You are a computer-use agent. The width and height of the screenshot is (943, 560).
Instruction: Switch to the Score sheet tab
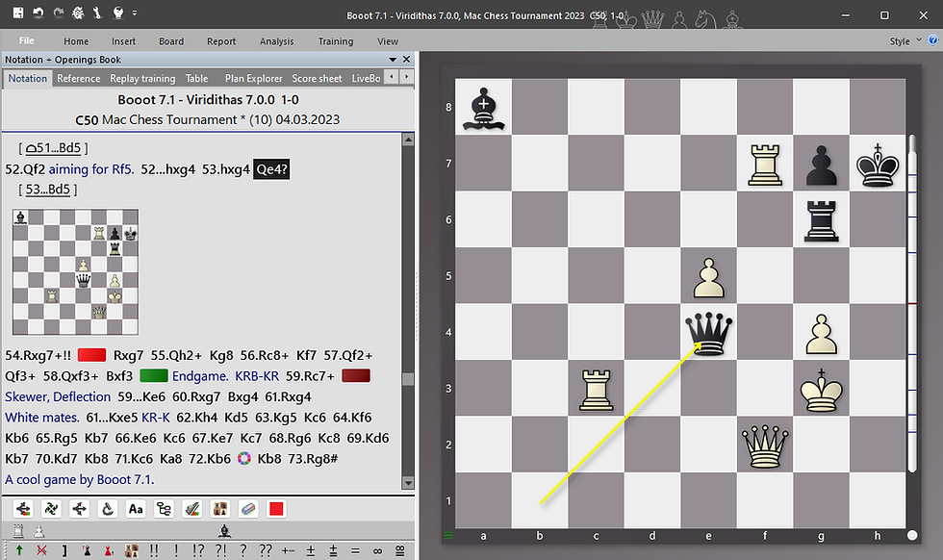pos(317,78)
